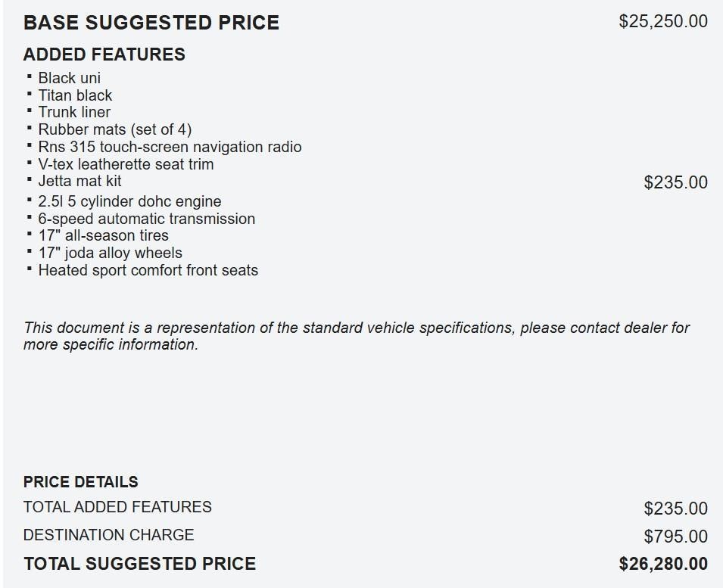Viewport: 723px width, 588px height.
Task: Click the Price Details heading
Action: click(80, 482)
